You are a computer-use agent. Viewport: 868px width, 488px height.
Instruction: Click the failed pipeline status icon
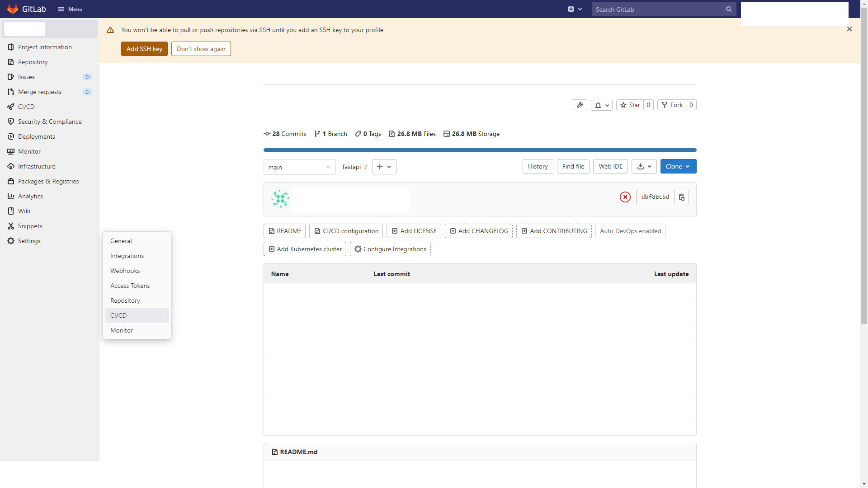tap(625, 197)
